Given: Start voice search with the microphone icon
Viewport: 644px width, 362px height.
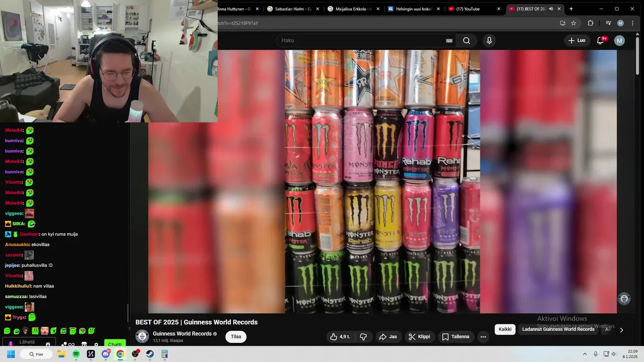Looking at the screenshot, I should point(489,41).
